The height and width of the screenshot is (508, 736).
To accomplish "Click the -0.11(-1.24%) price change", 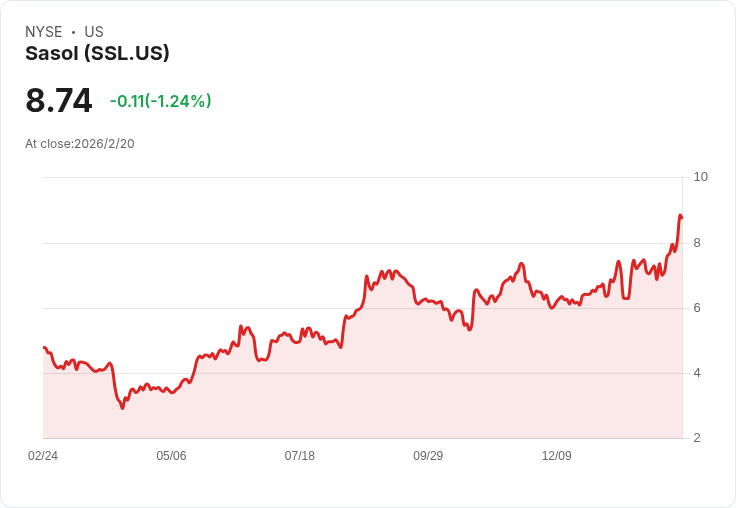I will (160, 101).
